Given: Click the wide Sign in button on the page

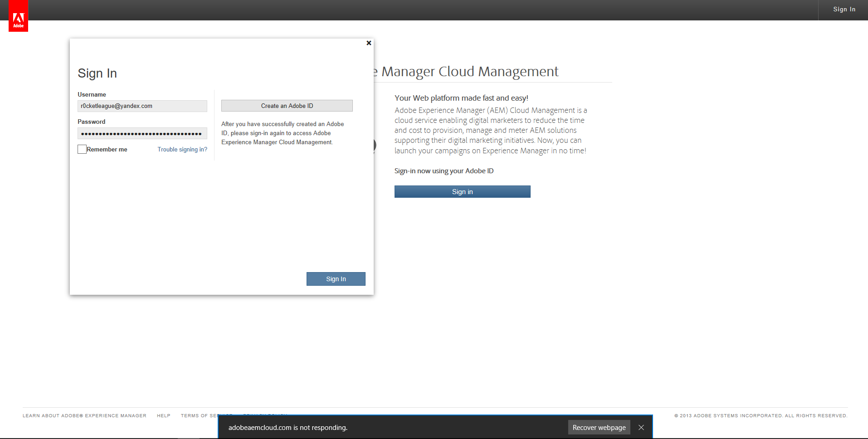Looking at the screenshot, I should pos(463,192).
